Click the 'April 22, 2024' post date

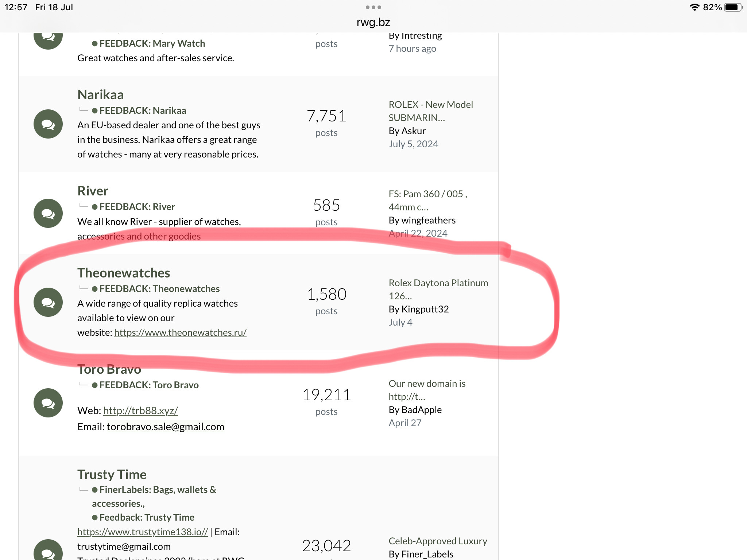pos(418,233)
